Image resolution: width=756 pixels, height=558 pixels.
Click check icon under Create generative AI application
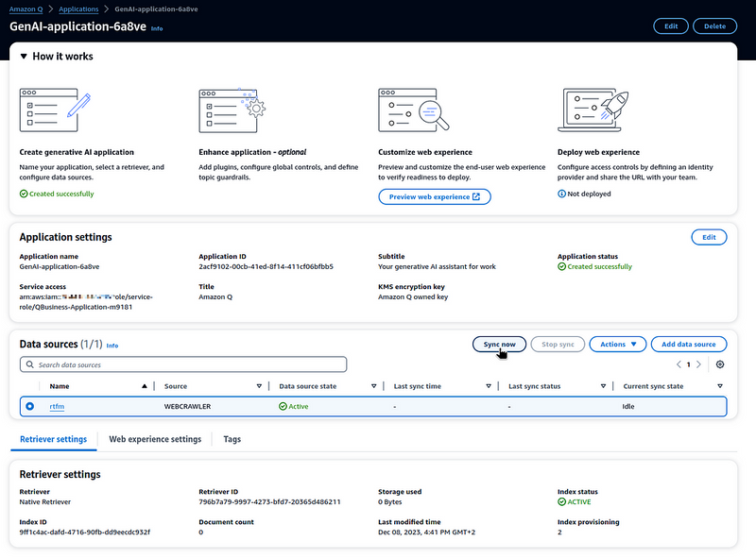(24, 194)
